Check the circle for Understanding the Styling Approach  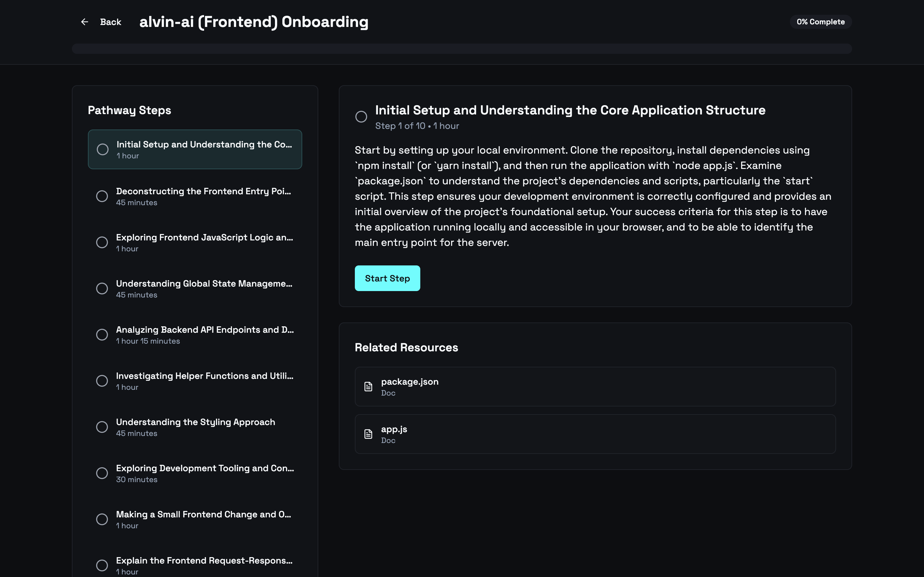tap(102, 427)
